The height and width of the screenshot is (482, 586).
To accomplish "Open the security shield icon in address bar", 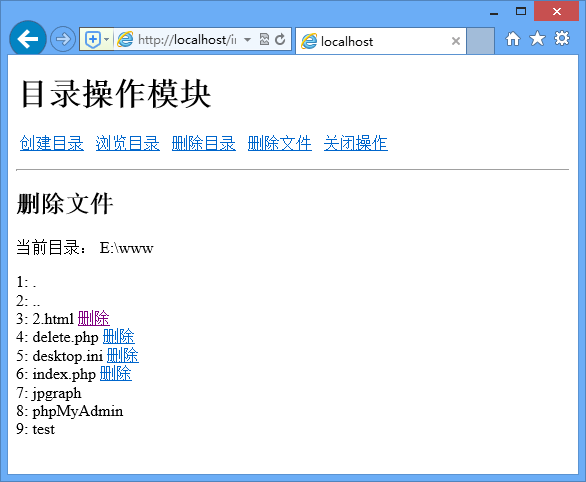I will pos(92,39).
